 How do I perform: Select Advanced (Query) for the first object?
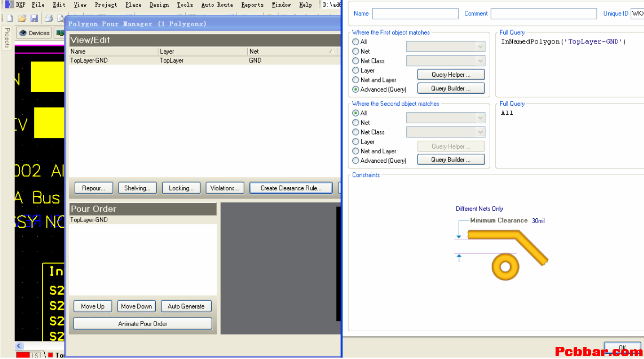pyautogui.click(x=356, y=89)
